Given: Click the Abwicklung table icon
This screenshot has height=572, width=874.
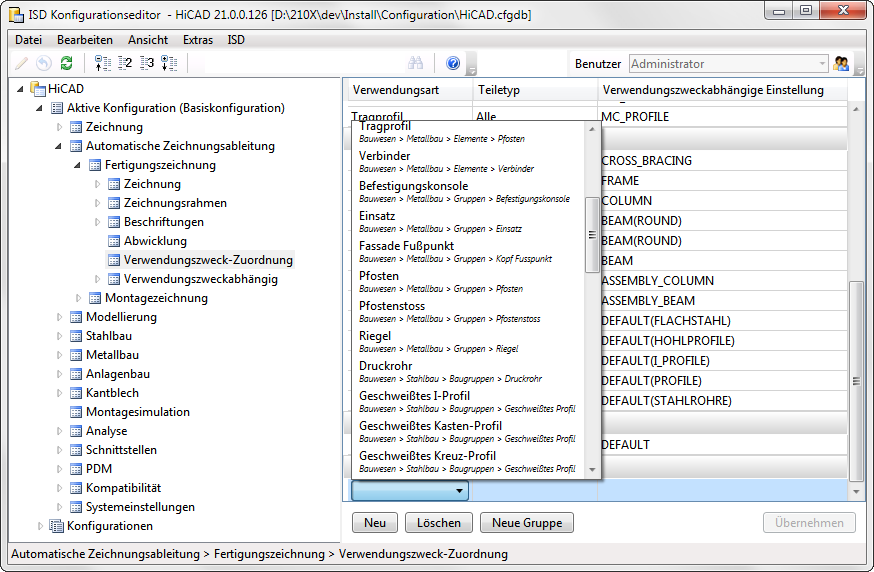Looking at the screenshot, I should pos(114,241).
